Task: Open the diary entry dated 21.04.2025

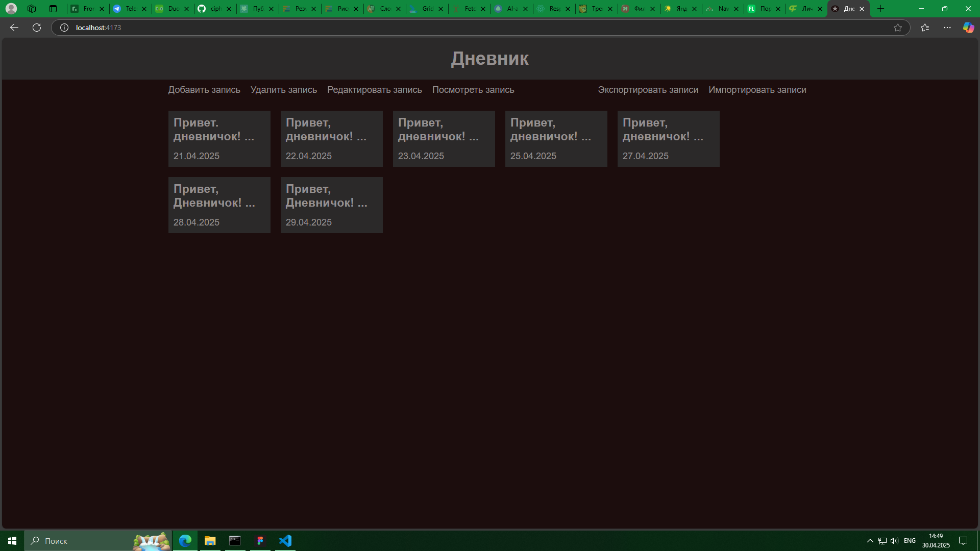Action: tap(219, 139)
